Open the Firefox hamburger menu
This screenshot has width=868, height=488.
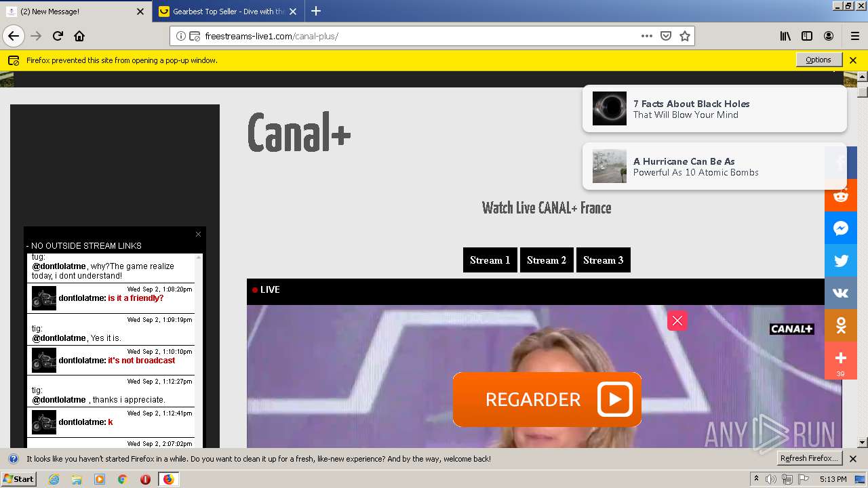pos(854,36)
